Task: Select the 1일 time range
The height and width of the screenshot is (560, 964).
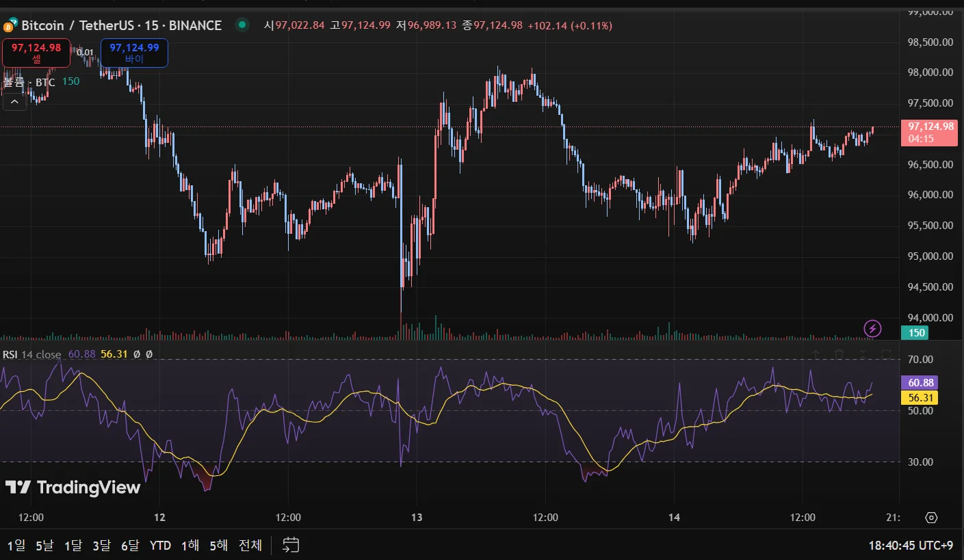Action: pyautogui.click(x=16, y=546)
